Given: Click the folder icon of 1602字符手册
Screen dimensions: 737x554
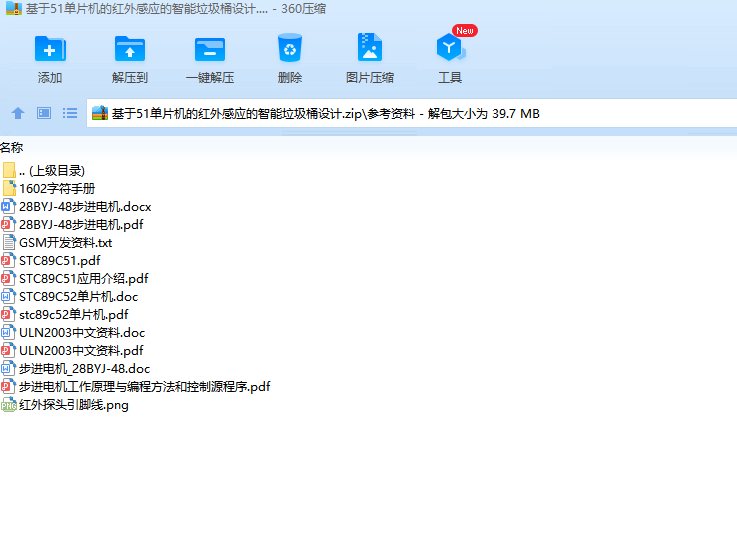Looking at the screenshot, I should coord(9,188).
